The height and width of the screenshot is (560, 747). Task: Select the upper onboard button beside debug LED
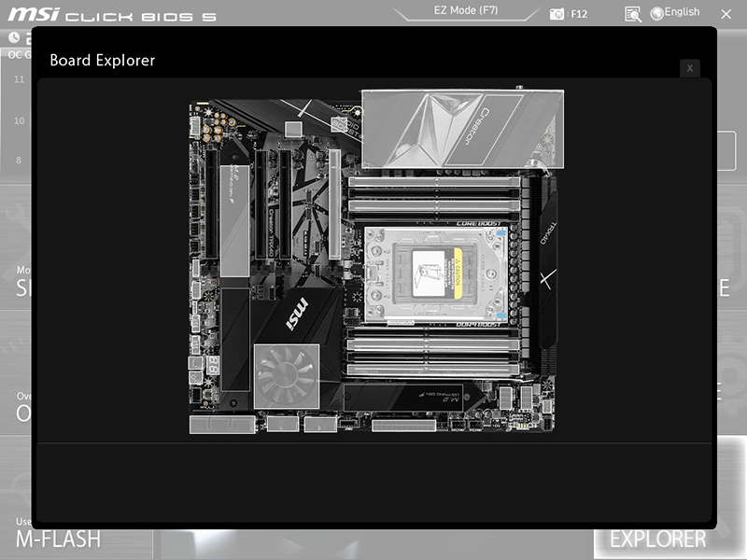click(195, 363)
